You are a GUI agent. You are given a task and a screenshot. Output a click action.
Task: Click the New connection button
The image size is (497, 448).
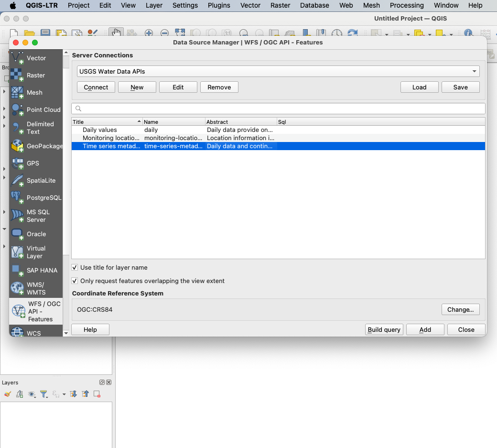pos(137,87)
